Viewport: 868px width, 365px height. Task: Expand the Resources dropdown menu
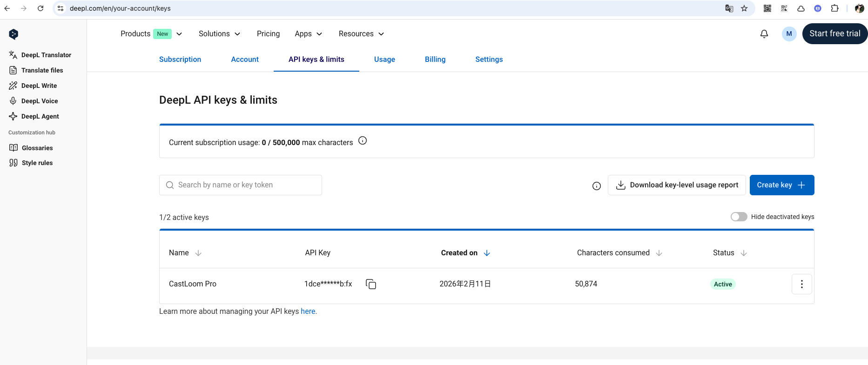(x=361, y=34)
